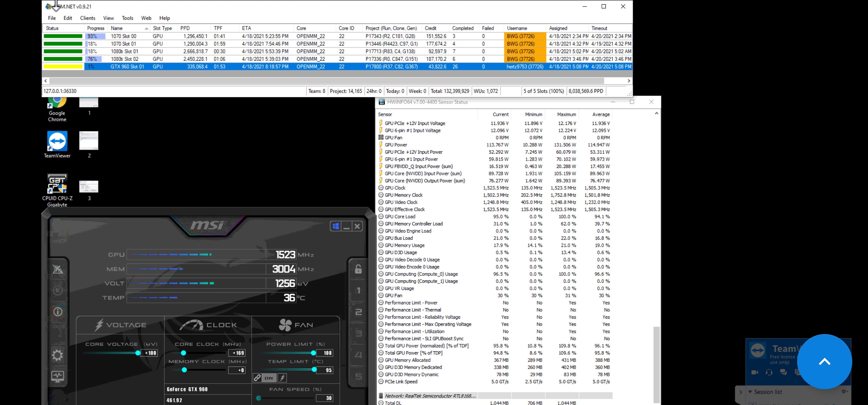Toggle the profile lock icon in Afterburner
Image resolution: width=868 pixels, height=405 pixels.
pyautogui.click(x=358, y=269)
